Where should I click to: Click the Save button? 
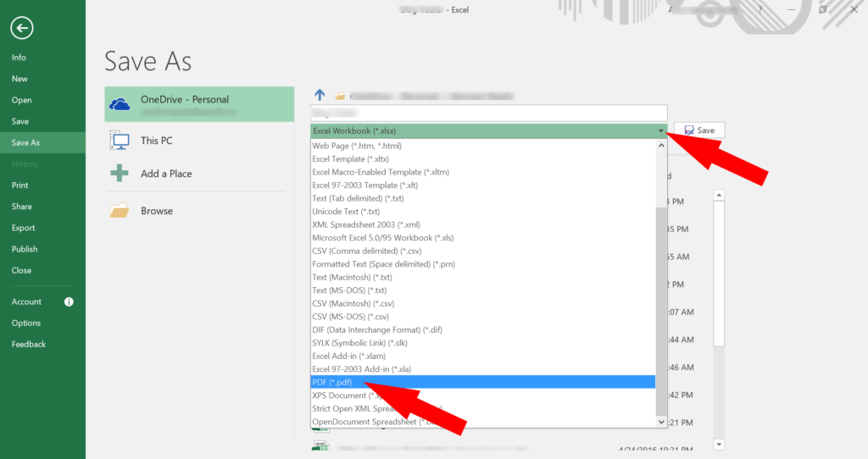699,130
